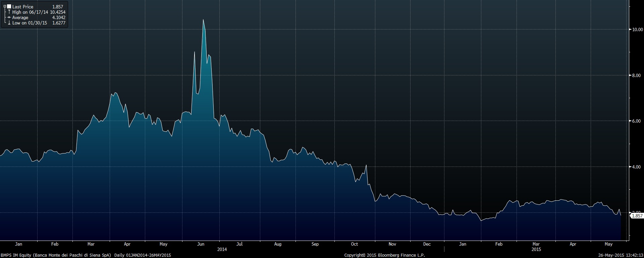The width and height of the screenshot is (644, 258).
Task: Collapse the Last Price legend tree
Action: tap(5, 7)
